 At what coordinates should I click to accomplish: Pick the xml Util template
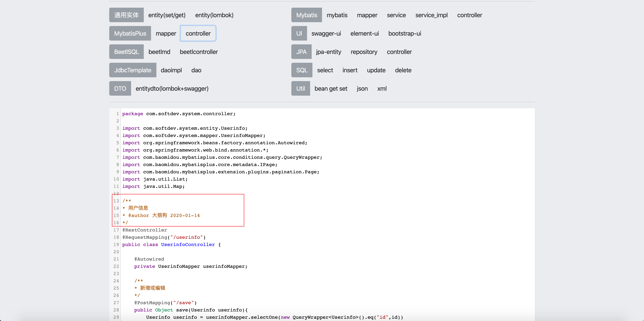(x=382, y=89)
